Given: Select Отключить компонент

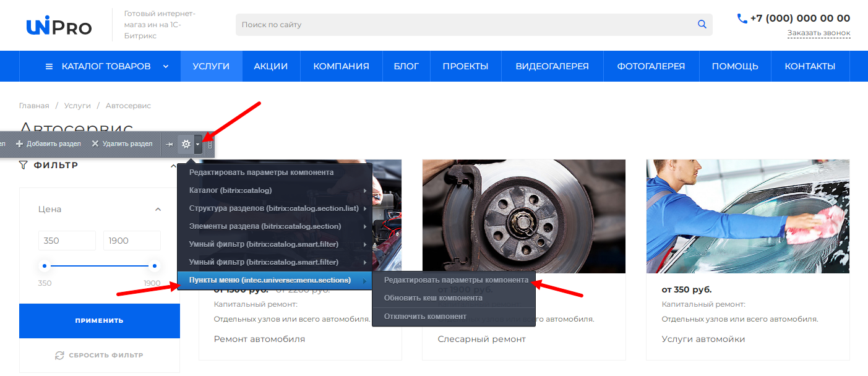Looking at the screenshot, I should (x=453, y=317).
